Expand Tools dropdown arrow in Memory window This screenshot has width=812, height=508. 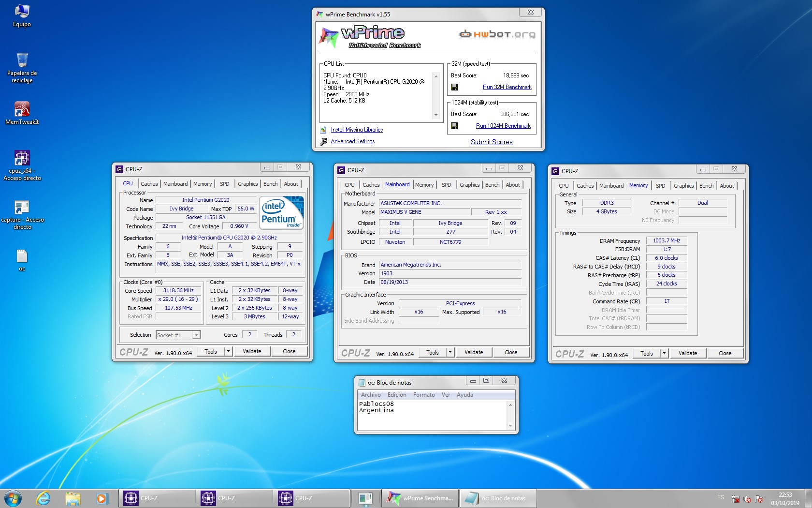pyautogui.click(x=664, y=353)
